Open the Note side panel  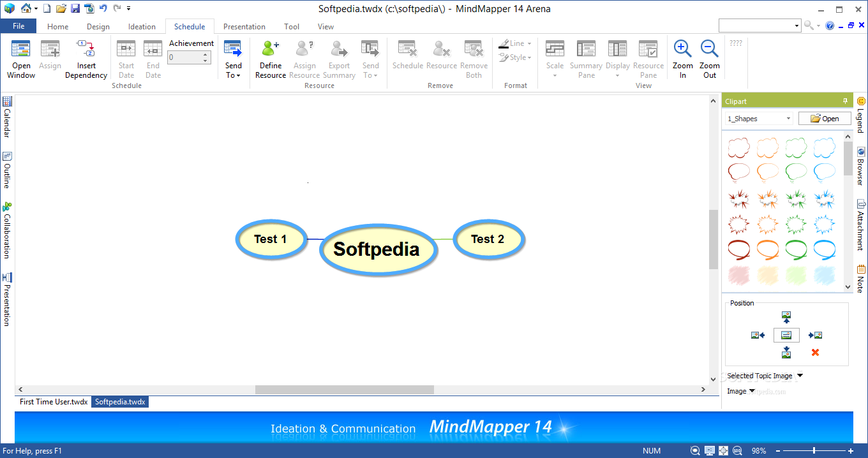(861, 279)
